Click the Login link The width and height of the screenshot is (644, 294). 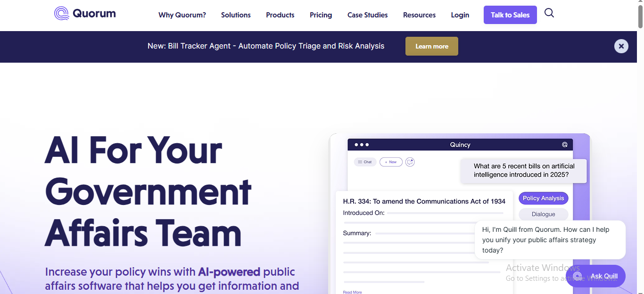coord(460,15)
